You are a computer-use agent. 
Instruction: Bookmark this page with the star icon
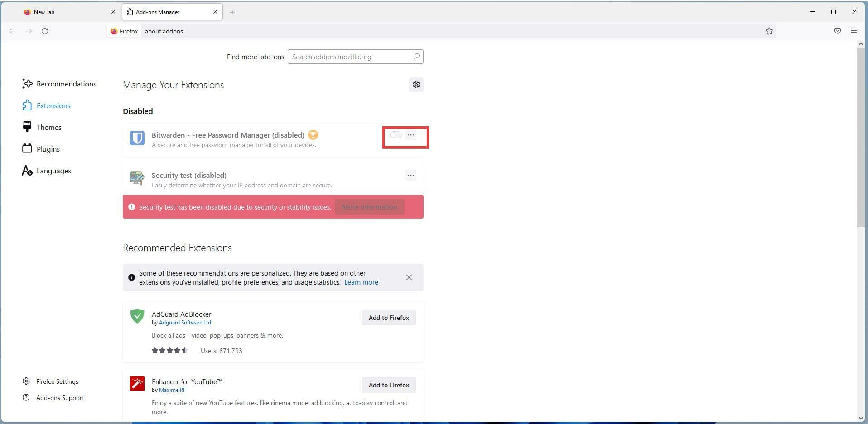(769, 31)
